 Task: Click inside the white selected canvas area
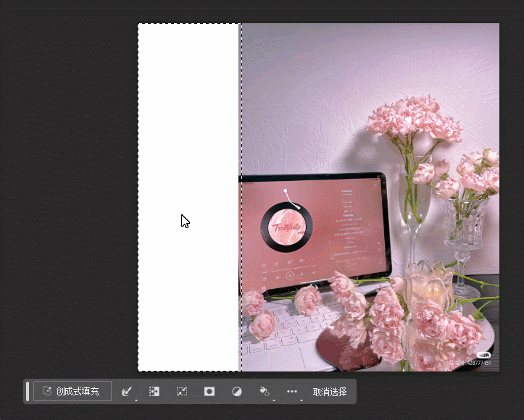[188, 145]
